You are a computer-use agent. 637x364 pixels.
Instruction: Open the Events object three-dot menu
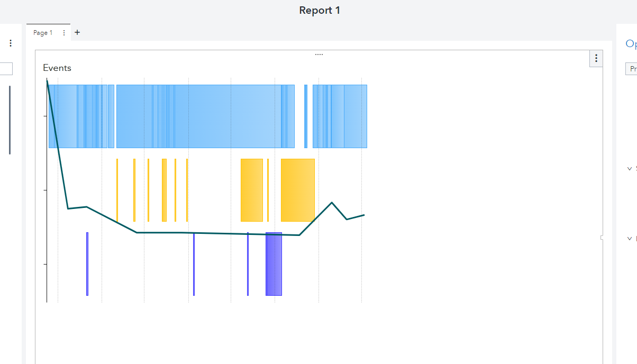click(596, 58)
